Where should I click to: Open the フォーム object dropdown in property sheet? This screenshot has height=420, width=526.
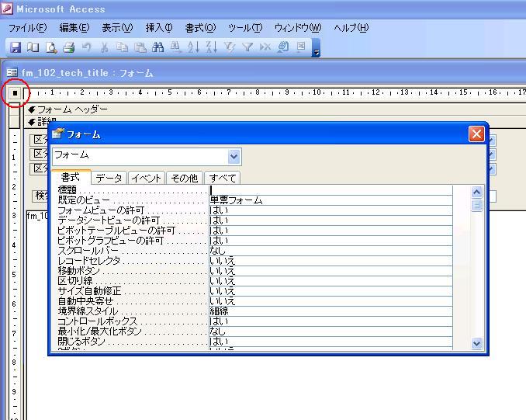pos(234,156)
